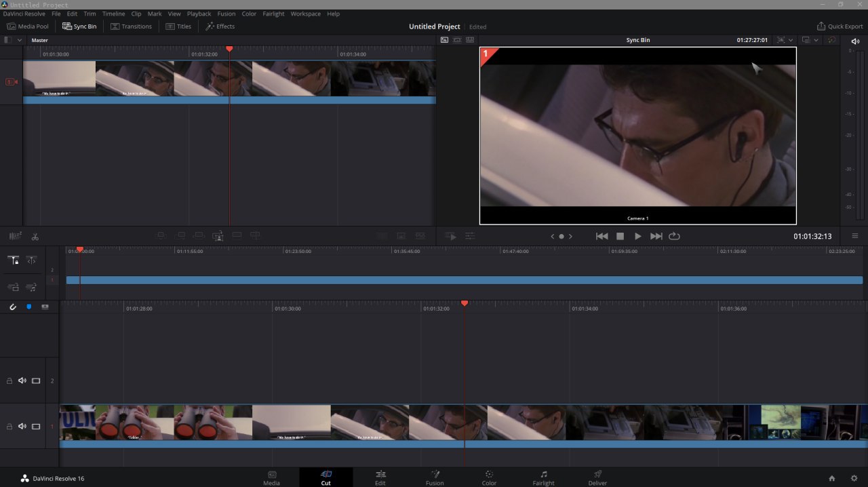Click the Close Up edit icon
Screen dimensions: 868x487
click(x=218, y=235)
